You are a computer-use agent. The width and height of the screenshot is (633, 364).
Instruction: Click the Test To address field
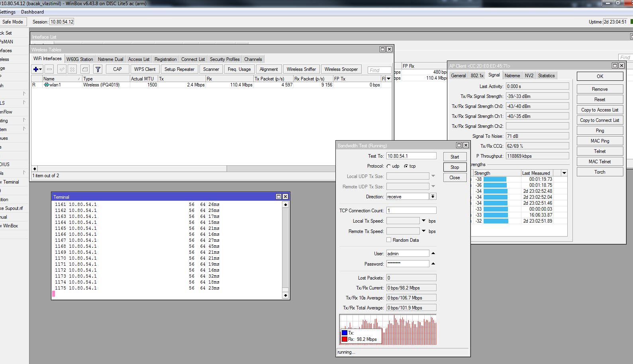click(x=411, y=156)
